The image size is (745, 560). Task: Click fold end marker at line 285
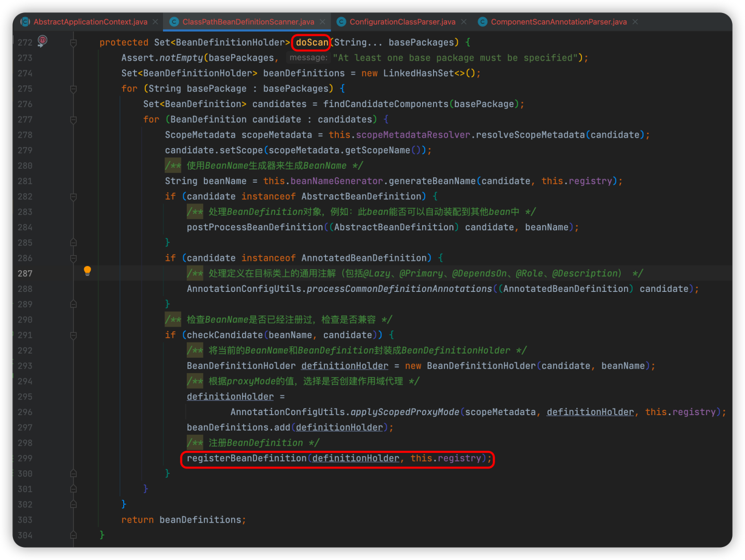click(73, 243)
